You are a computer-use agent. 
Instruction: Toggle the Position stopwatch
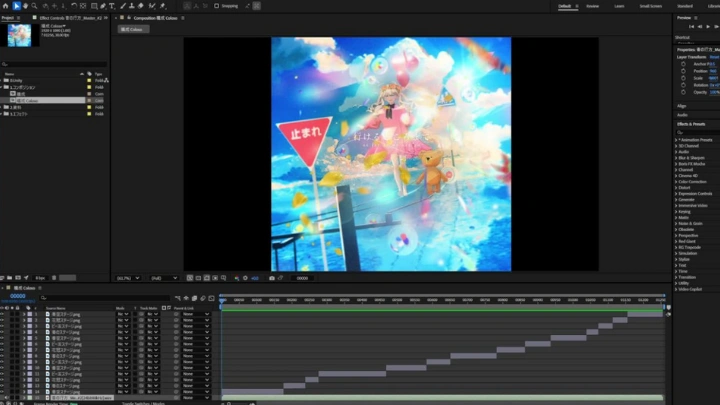tap(683, 71)
